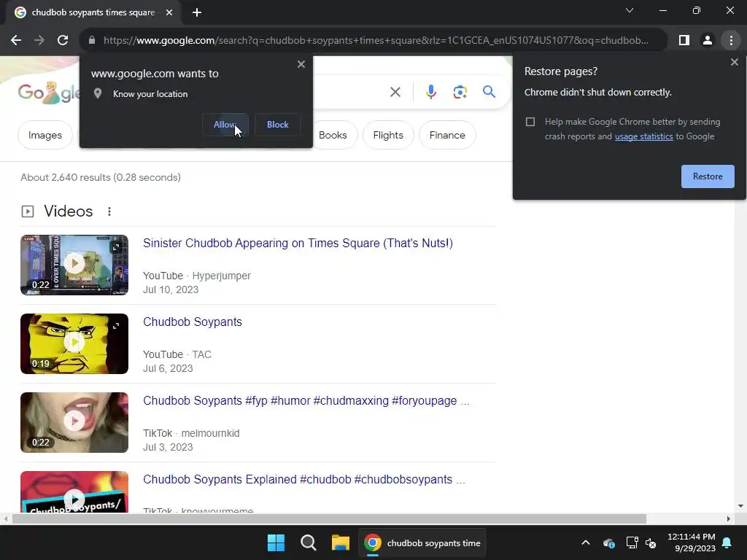Open network status tray icon
The width and height of the screenshot is (747, 560).
[632, 542]
